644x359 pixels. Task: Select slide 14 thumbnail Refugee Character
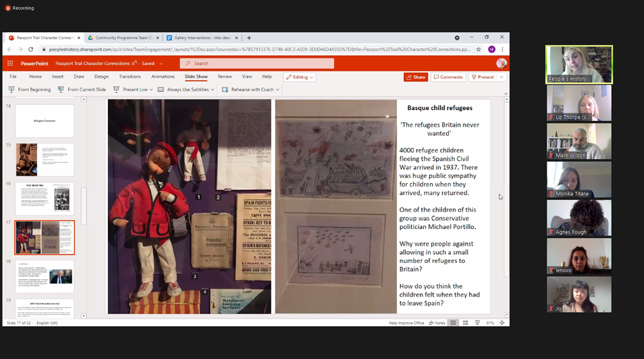coord(44,121)
